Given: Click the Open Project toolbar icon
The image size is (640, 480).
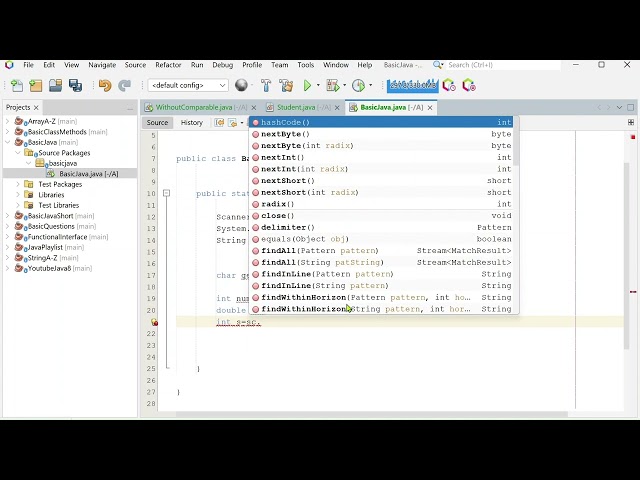Looking at the screenshot, I should click(56, 85).
